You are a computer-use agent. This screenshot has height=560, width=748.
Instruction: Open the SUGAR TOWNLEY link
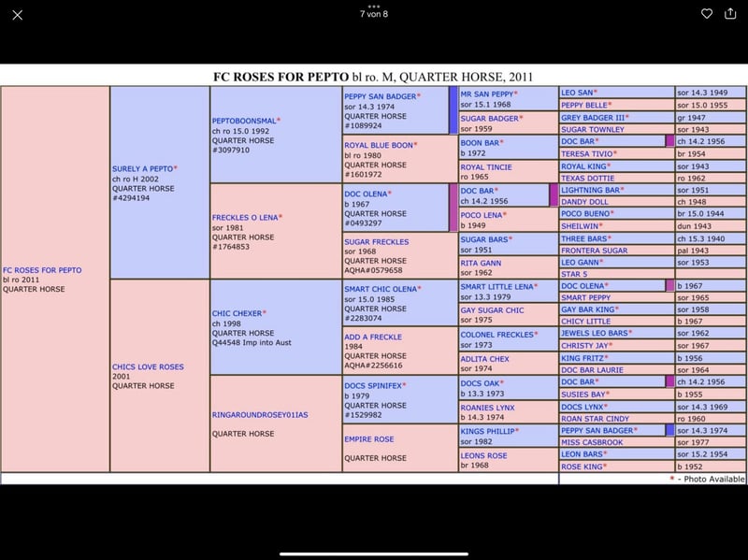593,130
